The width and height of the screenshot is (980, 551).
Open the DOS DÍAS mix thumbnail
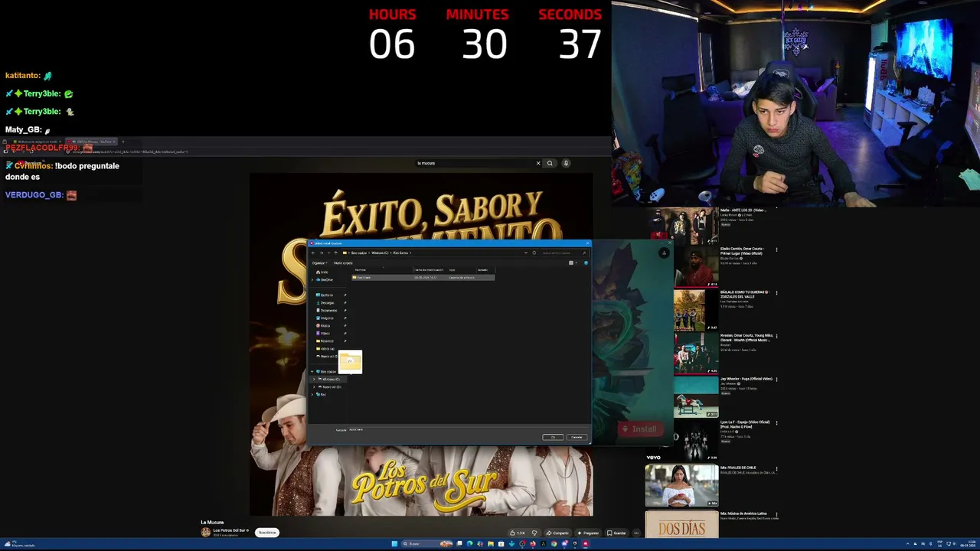(681, 525)
